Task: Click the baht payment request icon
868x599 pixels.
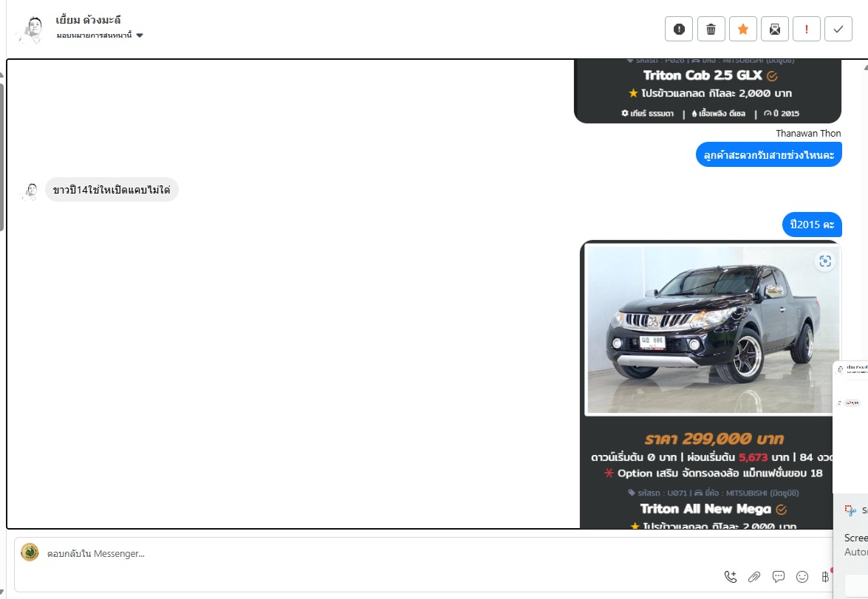Action: point(825,577)
